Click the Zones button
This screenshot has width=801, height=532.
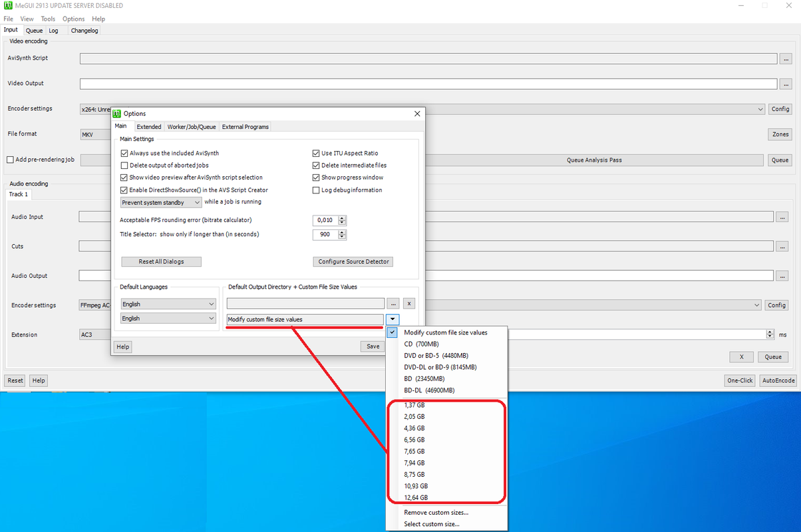tap(780, 134)
